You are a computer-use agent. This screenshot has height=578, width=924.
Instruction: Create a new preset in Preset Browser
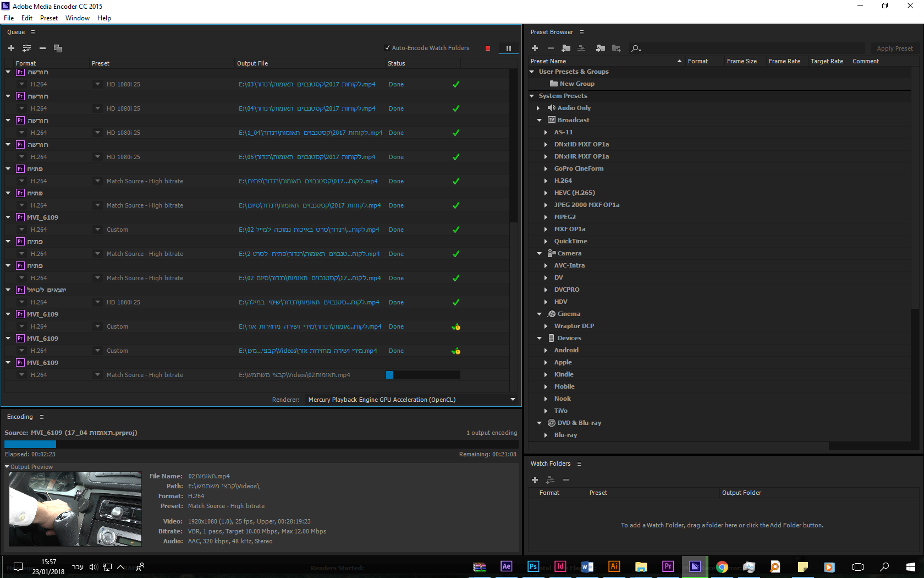[x=535, y=48]
